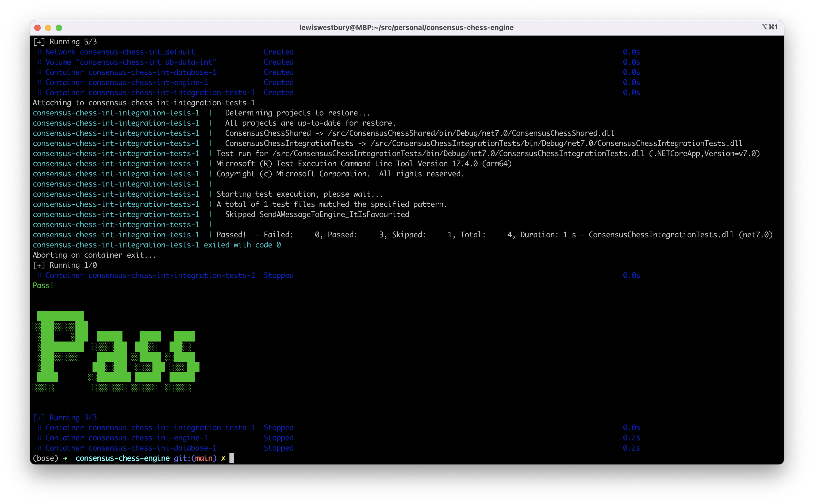The width and height of the screenshot is (814, 504).
Task: Click the database-1 Stopped 0.2s line
Action: 339,448
